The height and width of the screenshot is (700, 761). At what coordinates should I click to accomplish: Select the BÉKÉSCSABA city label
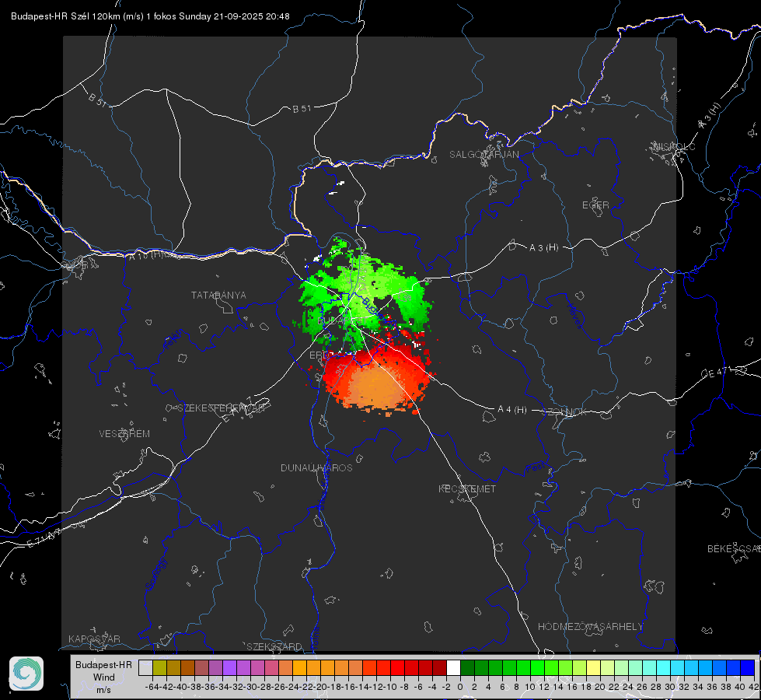point(734,548)
